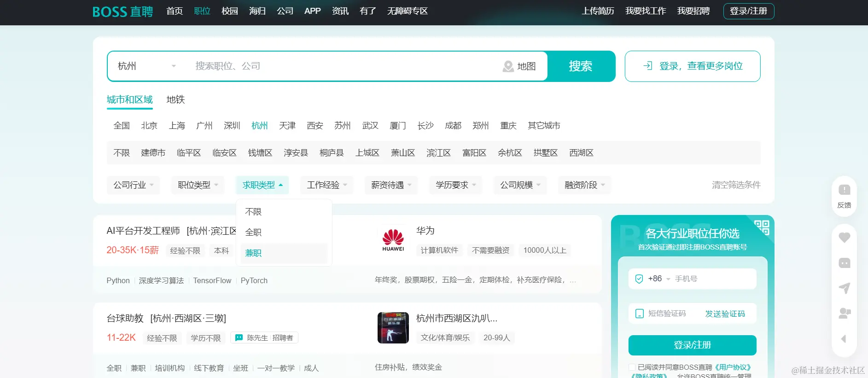Open the 杭州 city dropdown in search bar
Image resolution: width=868 pixels, height=378 pixels.
[x=147, y=66]
